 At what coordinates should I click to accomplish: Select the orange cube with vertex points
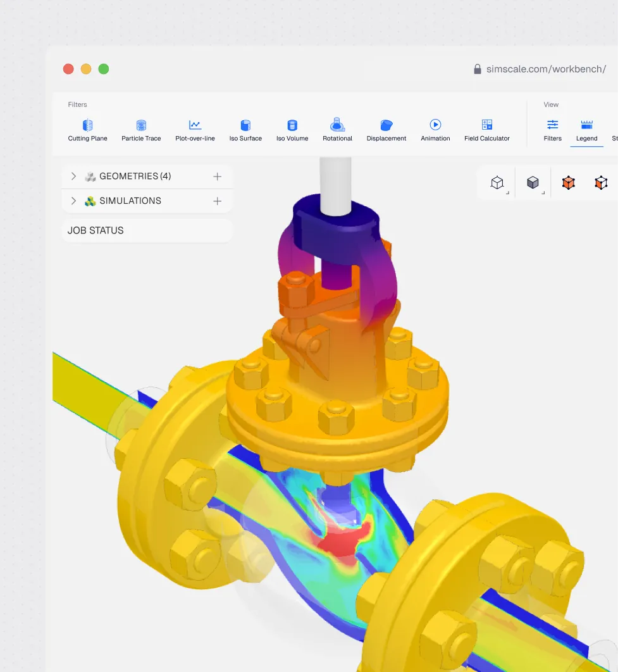pyautogui.click(x=602, y=183)
